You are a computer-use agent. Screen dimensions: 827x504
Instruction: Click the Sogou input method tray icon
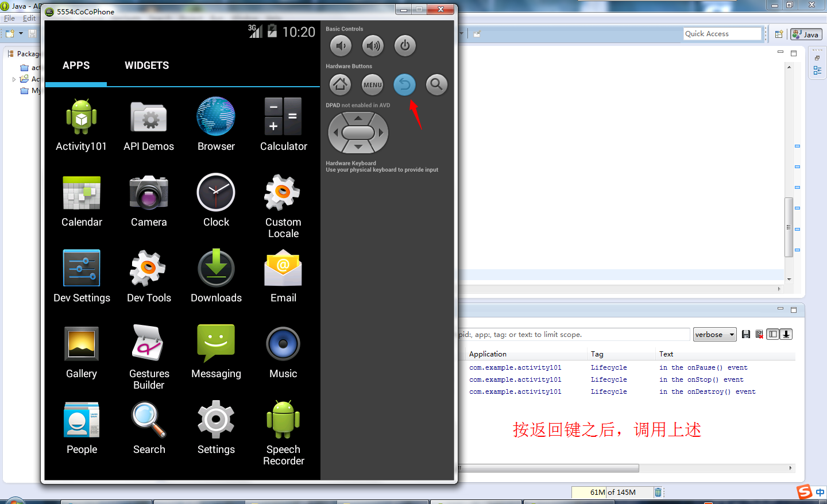pyautogui.click(x=805, y=491)
